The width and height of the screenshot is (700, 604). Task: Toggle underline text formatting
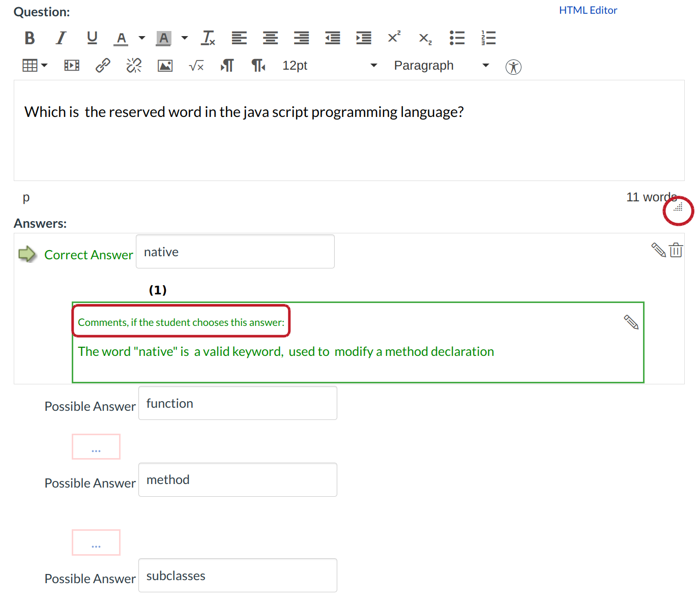[92, 38]
